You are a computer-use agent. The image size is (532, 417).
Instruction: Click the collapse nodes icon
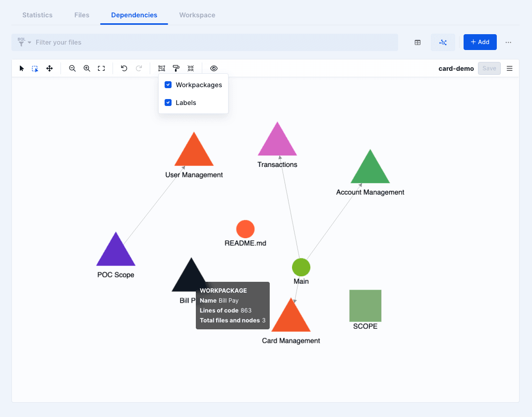pos(191,68)
